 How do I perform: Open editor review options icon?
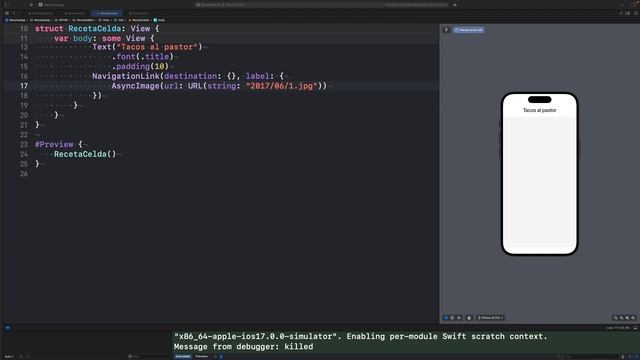pos(621,13)
